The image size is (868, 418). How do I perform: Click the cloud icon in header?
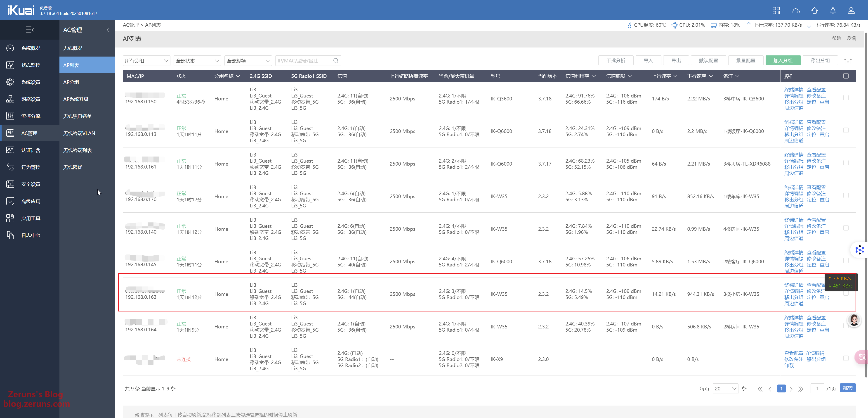796,10
